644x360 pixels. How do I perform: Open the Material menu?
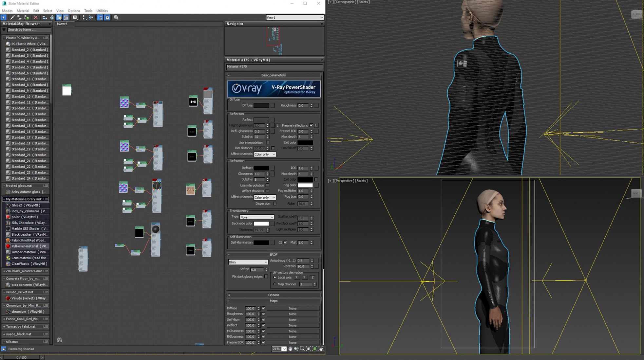pos(23,10)
